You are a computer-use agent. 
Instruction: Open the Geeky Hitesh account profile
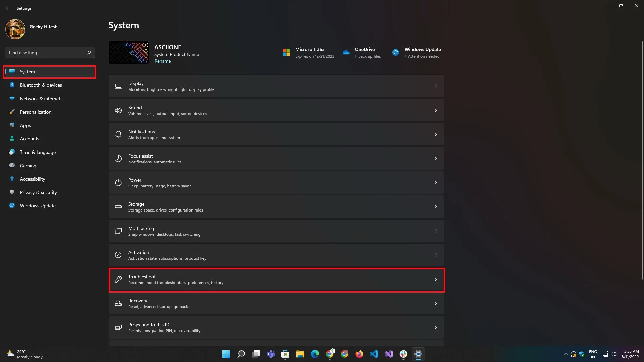(x=32, y=29)
